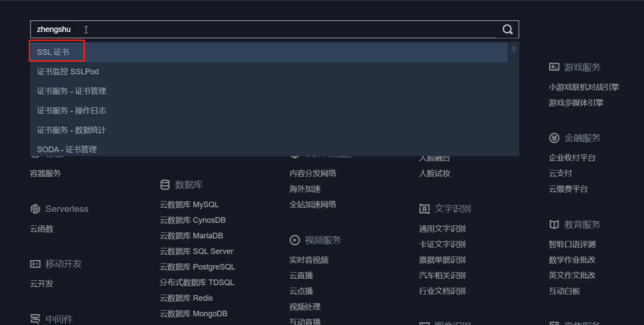Open 云数据库 CynosDB
This screenshot has height=325, width=644.
[x=193, y=220]
